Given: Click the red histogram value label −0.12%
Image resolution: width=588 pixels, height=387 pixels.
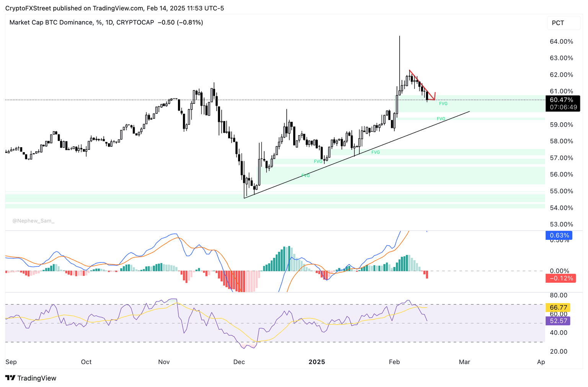Looking at the screenshot, I should click(x=561, y=278).
